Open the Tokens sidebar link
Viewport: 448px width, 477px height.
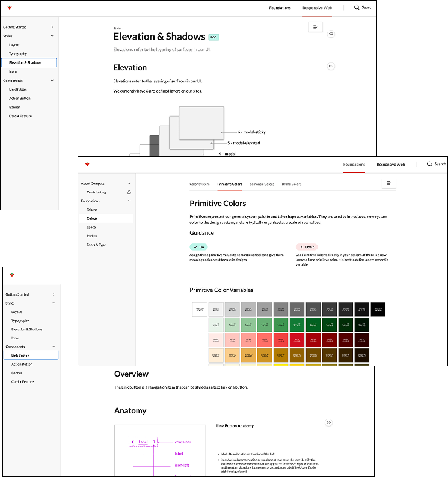(x=92, y=210)
